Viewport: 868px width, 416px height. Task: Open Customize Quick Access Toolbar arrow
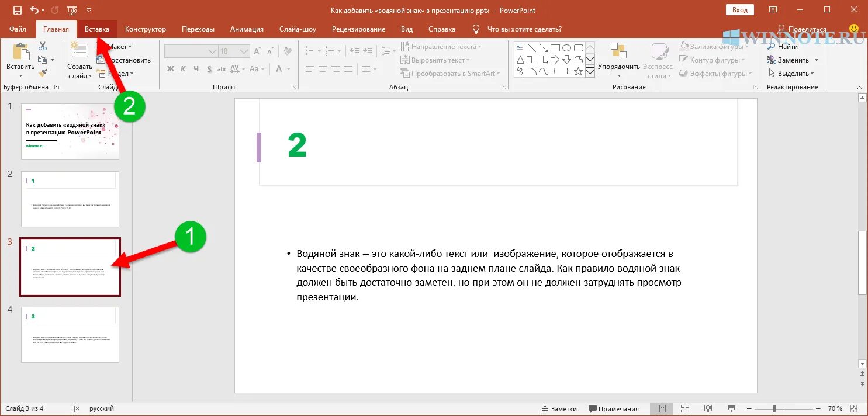coord(88,10)
